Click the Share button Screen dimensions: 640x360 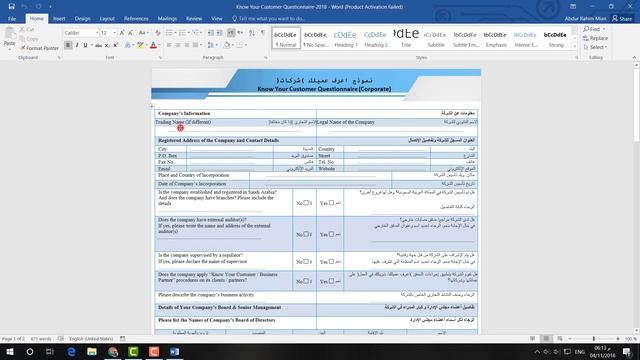click(x=622, y=19)
